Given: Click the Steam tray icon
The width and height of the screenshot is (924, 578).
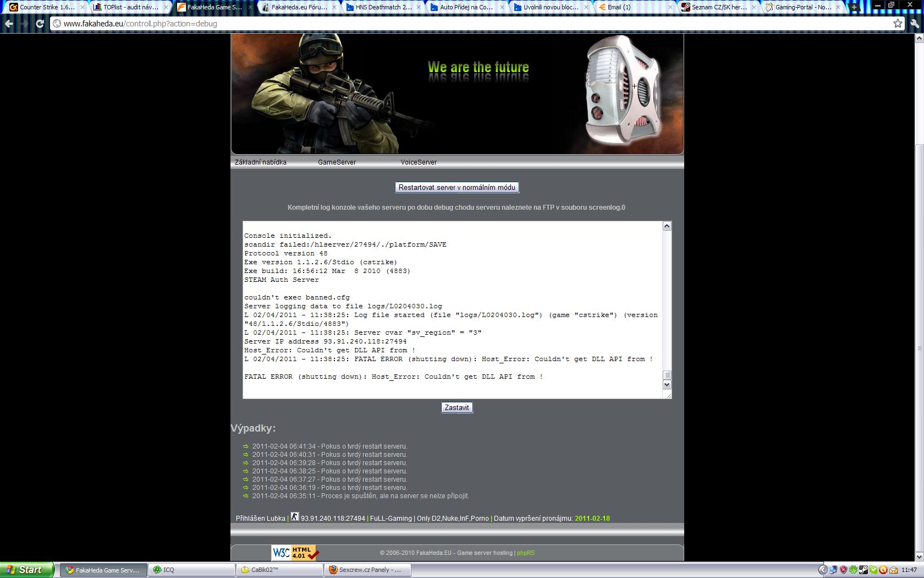Looking at the screenshot, I should tap(863, 570).
